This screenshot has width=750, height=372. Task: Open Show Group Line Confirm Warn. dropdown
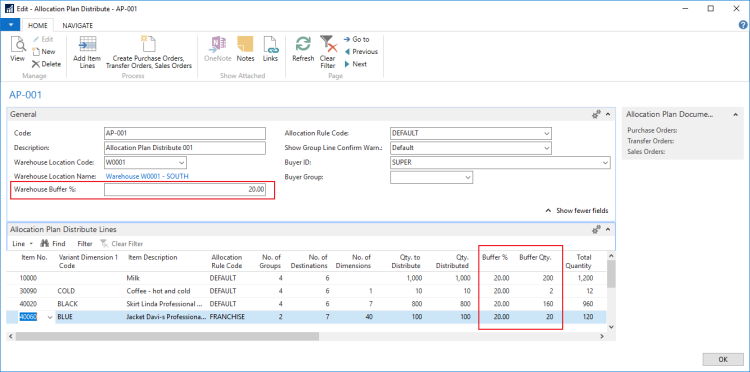547,148
